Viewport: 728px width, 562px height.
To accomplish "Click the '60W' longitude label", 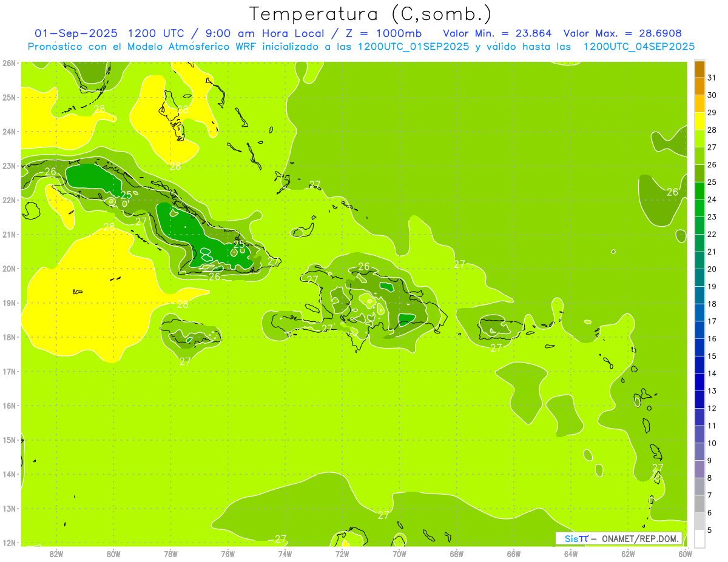I will pyautogui.click(x=685, y=553).
